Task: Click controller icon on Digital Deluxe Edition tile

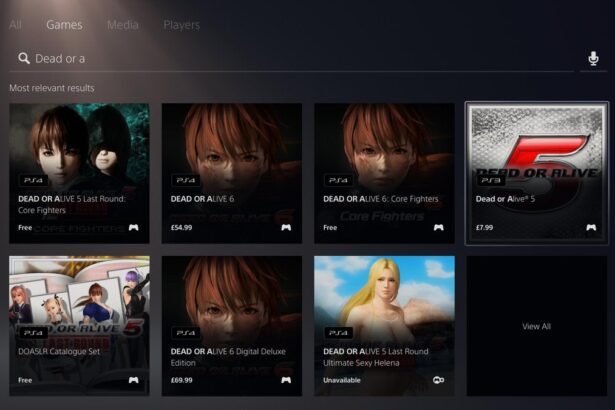Action: (286, 380)
